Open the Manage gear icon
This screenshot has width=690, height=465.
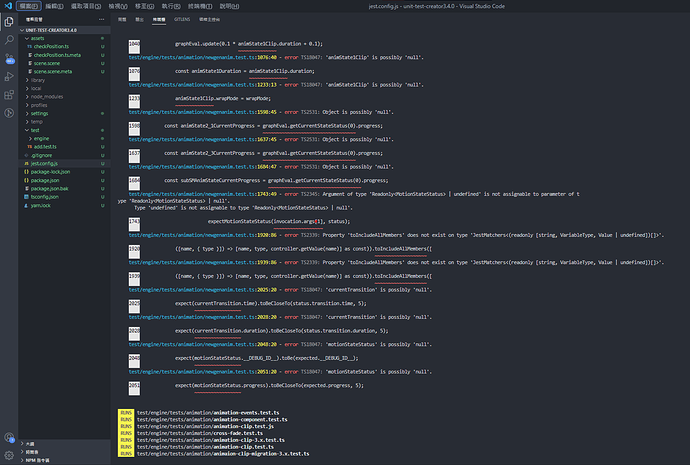[9, 455]
